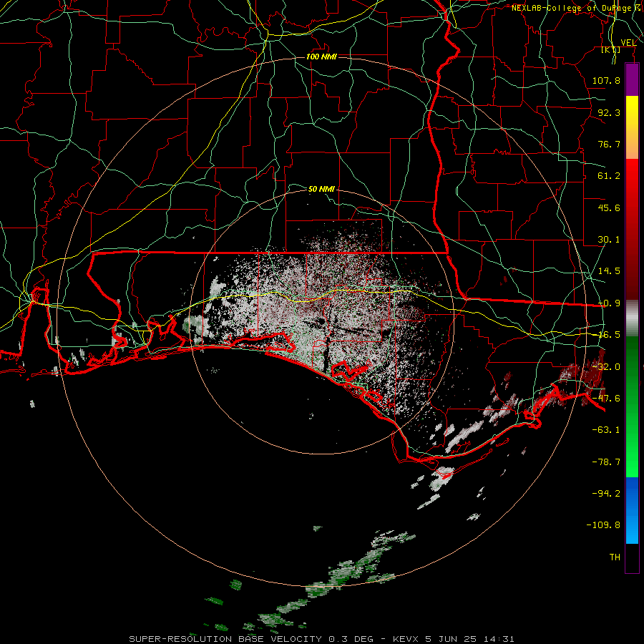Screen dimensions: 644x644
Task: Click the 100 NMI range ring label
Action: click(x=321, y=57)
